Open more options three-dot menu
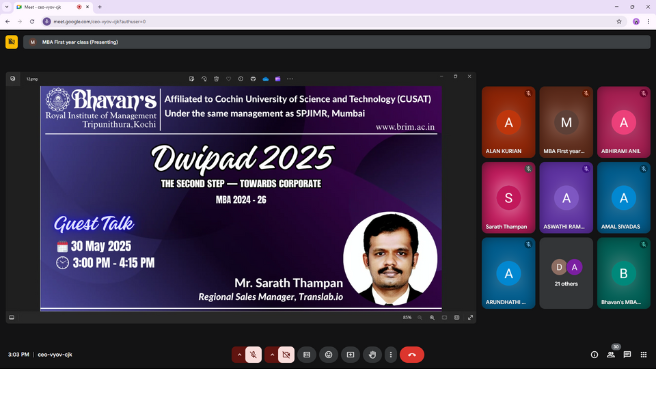This screenshot has width=656, height=397. tap(390, 355)
